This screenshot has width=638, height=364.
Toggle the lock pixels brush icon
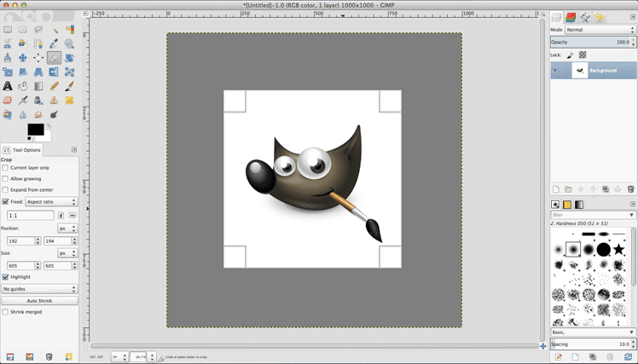coord(570,55)
